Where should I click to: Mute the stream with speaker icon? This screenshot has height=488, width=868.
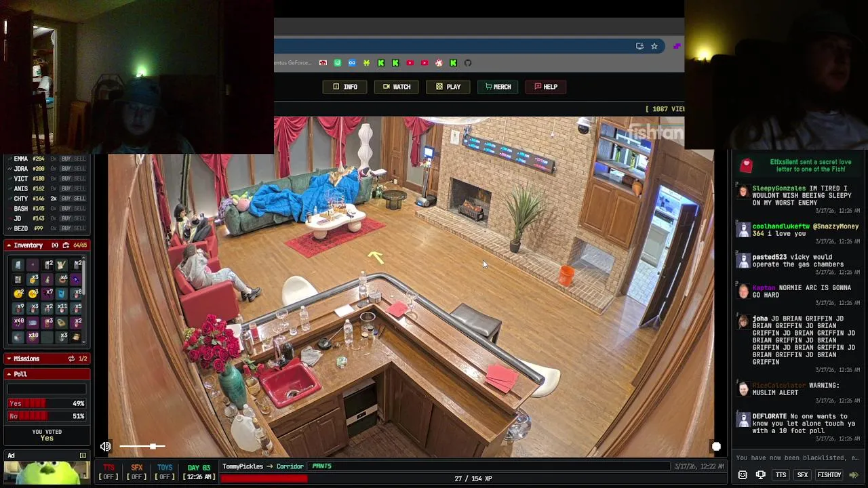coord(105,446)
